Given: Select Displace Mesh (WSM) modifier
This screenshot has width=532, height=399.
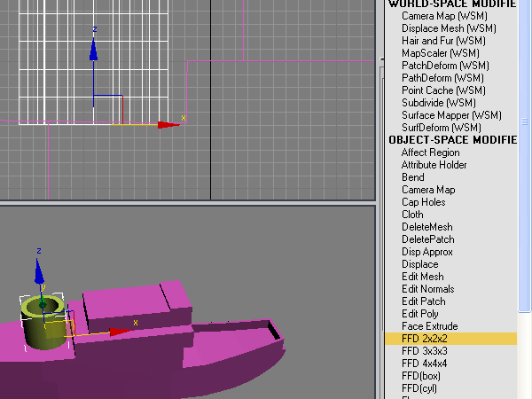Looking at the screenshot, I should coord(449,28).
